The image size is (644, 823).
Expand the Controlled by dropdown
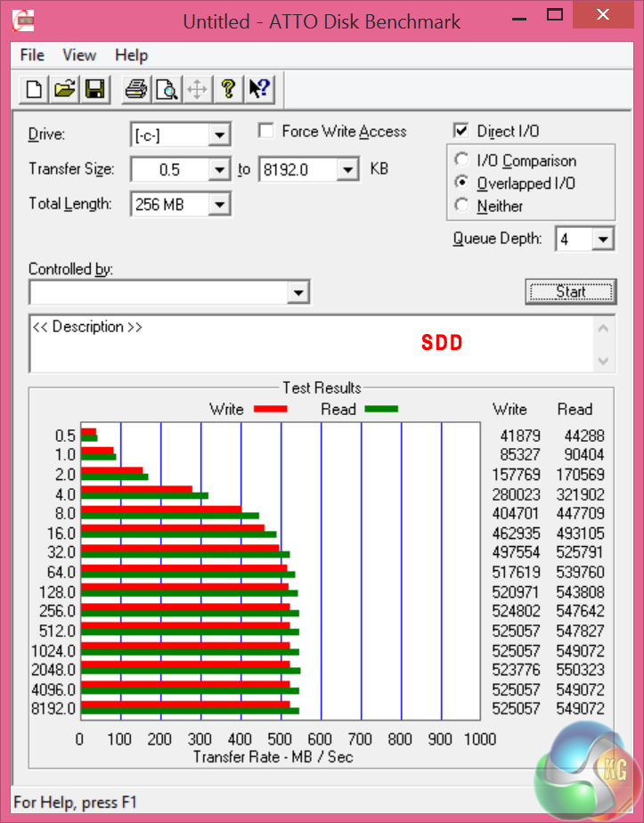tap(298, 292)
